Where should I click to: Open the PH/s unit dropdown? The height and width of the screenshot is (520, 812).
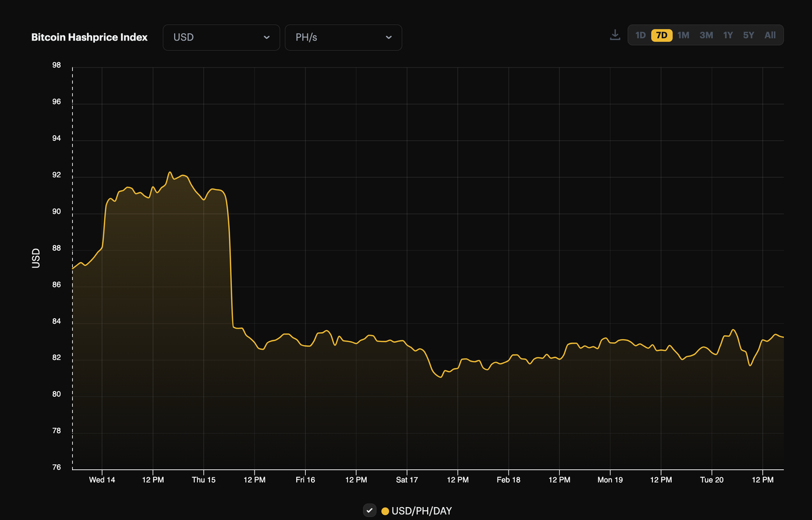click(343, 37)
